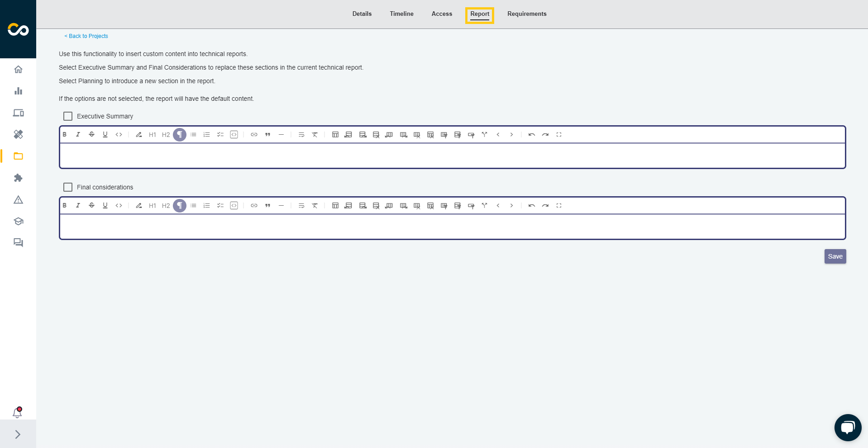Switch to the Requirements tab
Image resolution: width=868 pixels, height=448 pixels.
527,14
